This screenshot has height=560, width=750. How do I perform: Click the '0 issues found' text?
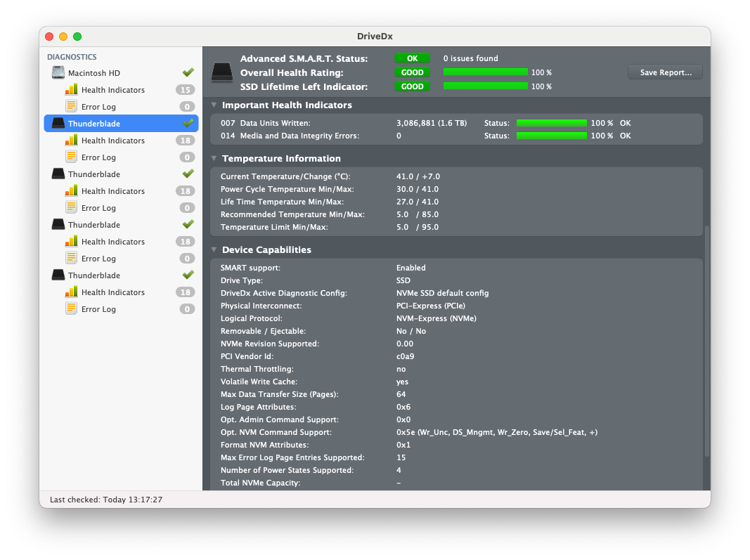pos(471,58)
